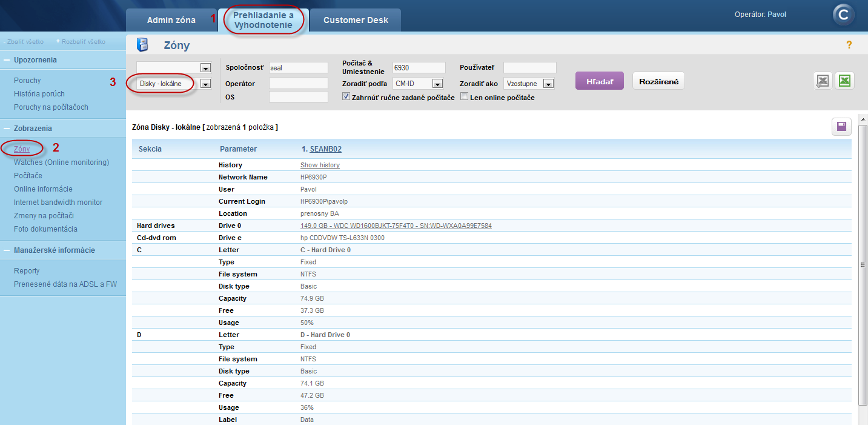This screenshot has width=868, height=425.
Task: Click the grey Excel export icon
Action: click(822, 81)
